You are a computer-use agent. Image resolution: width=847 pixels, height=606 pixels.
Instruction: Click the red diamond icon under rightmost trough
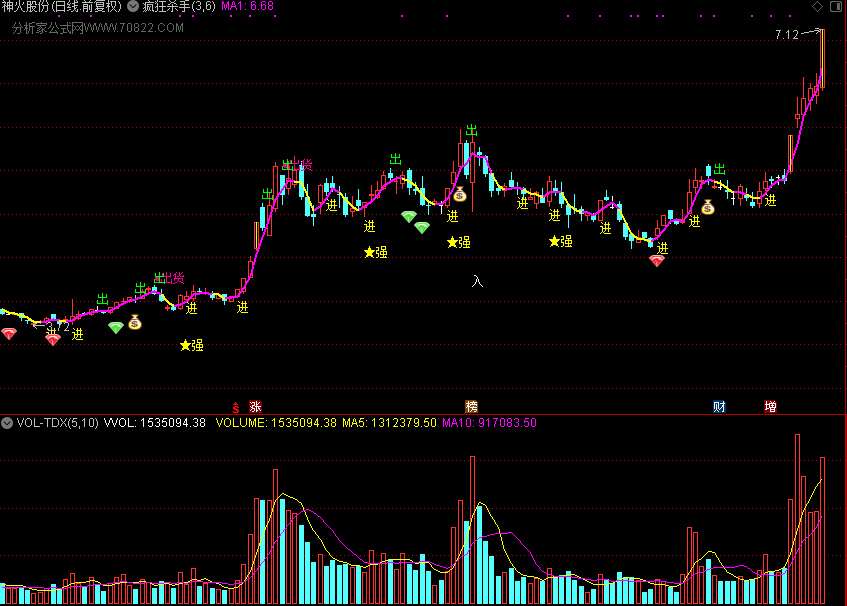(x=656, y=261)
